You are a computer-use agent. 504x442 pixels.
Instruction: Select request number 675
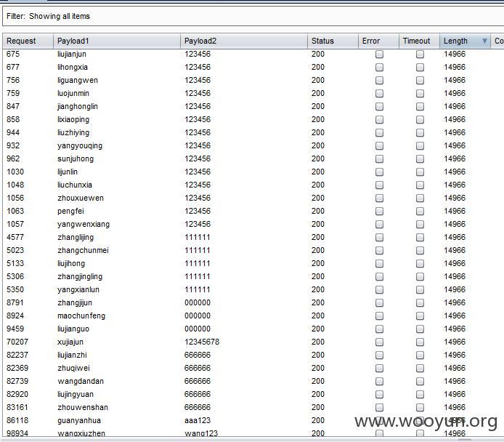(x=13, y=54)
